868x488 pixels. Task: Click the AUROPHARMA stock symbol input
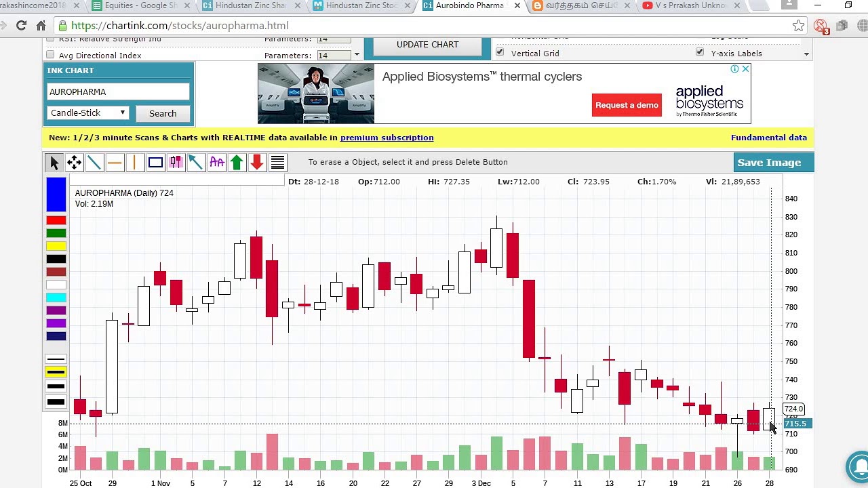[118, 91]
